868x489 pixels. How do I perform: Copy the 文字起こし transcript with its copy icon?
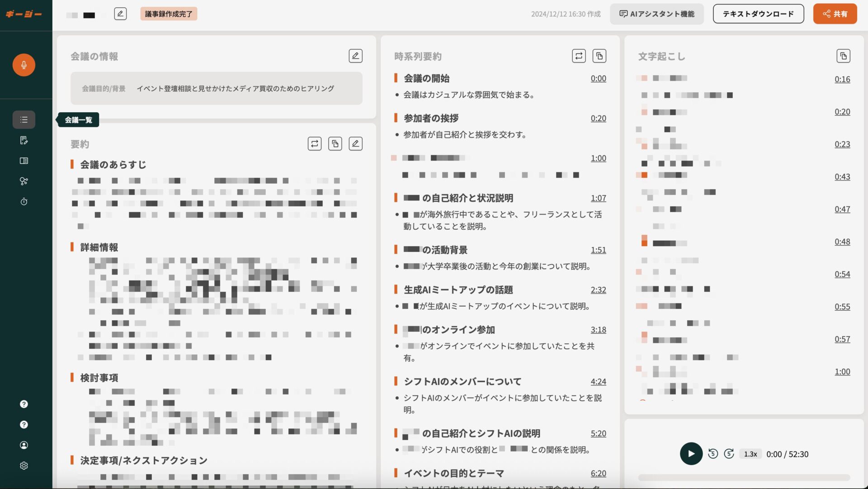(x=844, y=56)
